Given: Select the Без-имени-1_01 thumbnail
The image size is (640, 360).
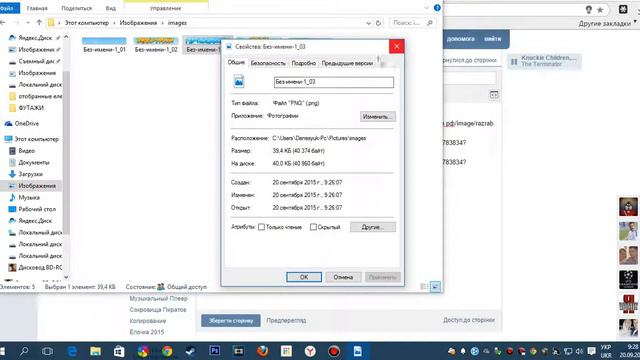Looking at the screenshot, I should pyautogui.click(x=104, y=45).
